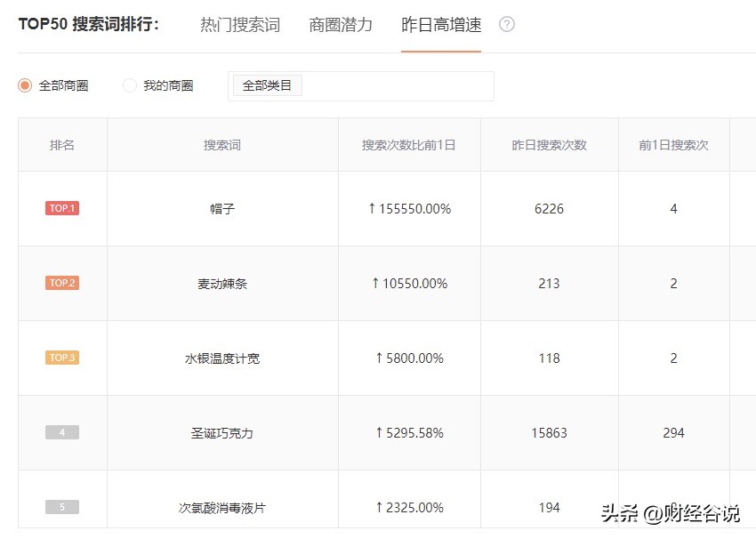Open the help tooltip question mark icon
This screenshot has width=756, height=539.
click(506, 26)
